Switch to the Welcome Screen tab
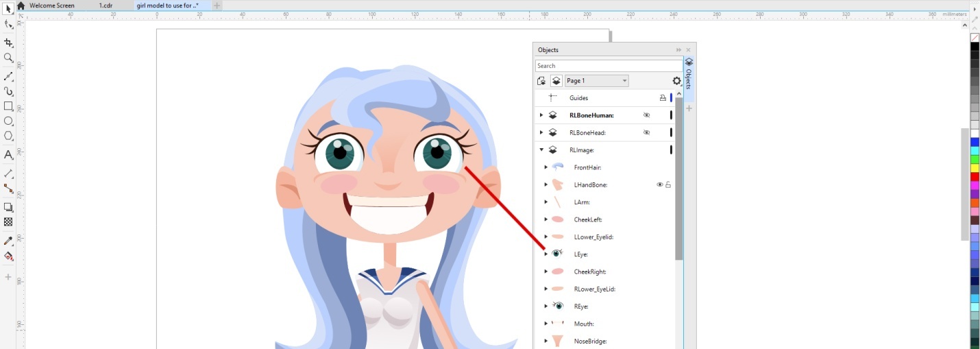 (x=51, y=5)
